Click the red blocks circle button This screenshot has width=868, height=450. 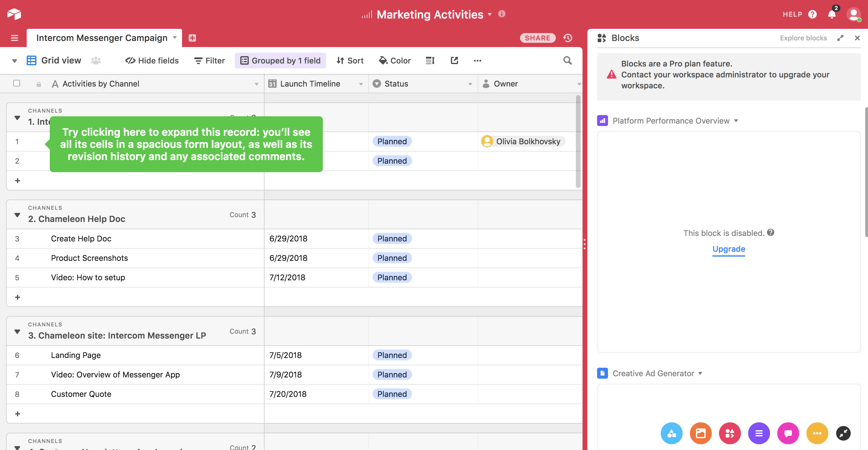tap(730, 433)
